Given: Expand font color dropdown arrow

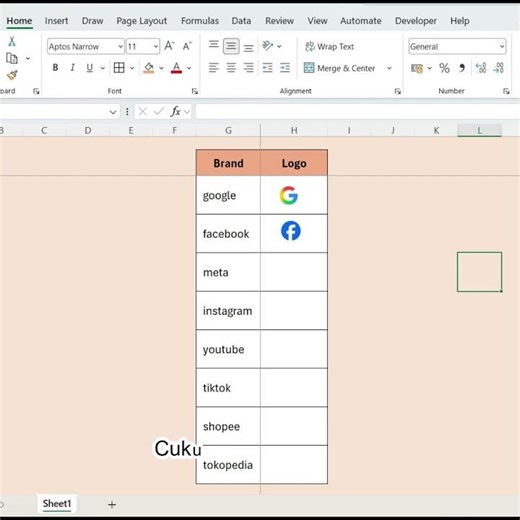Looking at the screenshot, I should (189, 68).
